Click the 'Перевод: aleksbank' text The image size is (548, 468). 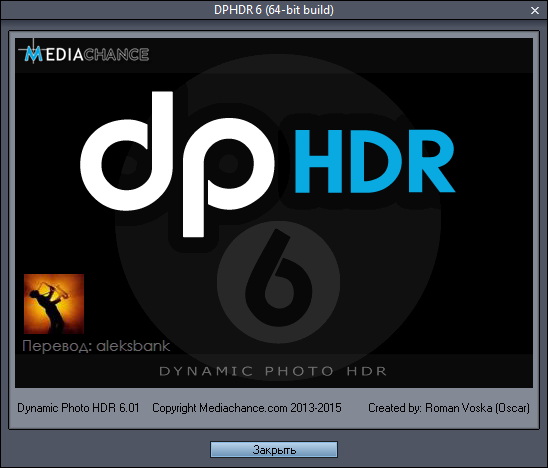coord(96,346)
